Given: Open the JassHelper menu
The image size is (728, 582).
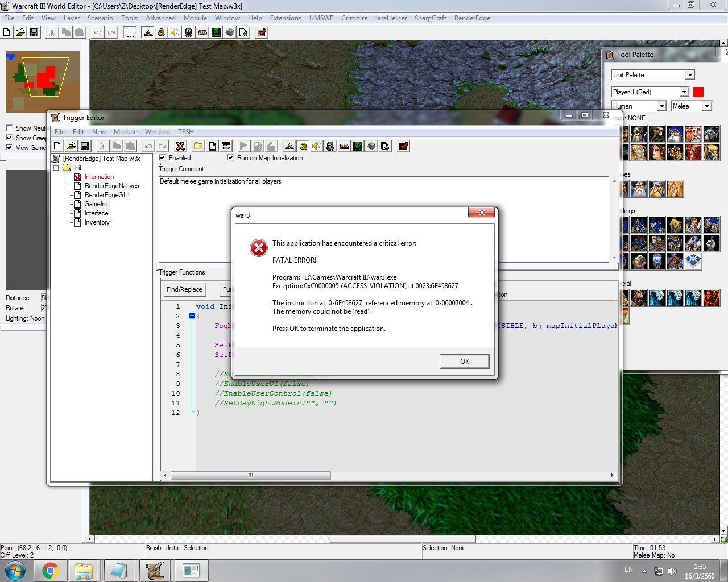Looking at the screenshot, I should pyautogui.click(x=391, y=18).
